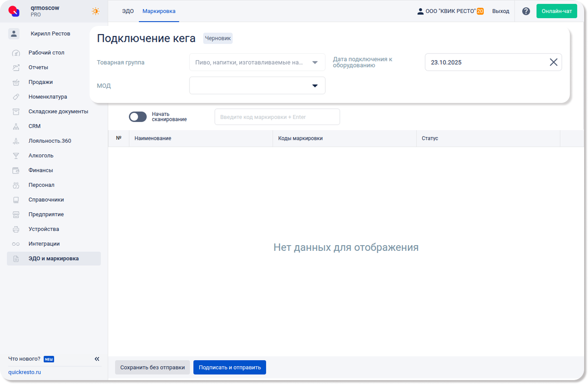Select the Маркировка tab

tap(159, 11)
